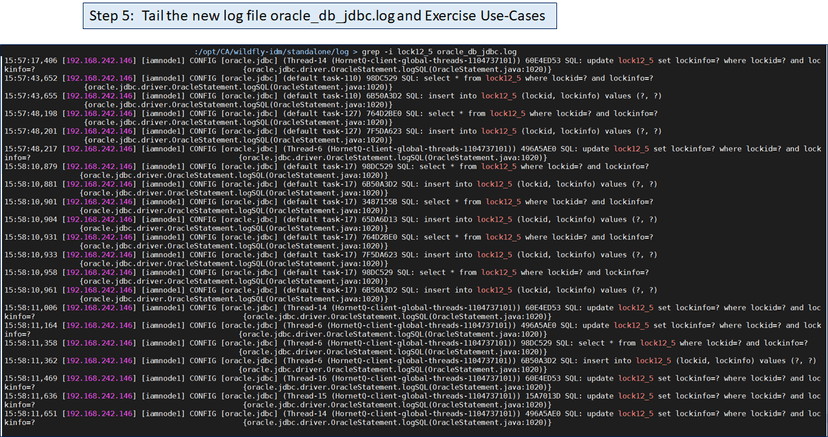Click the 15:58:11,006 Thread-14 log timestamp

[29, 307]
